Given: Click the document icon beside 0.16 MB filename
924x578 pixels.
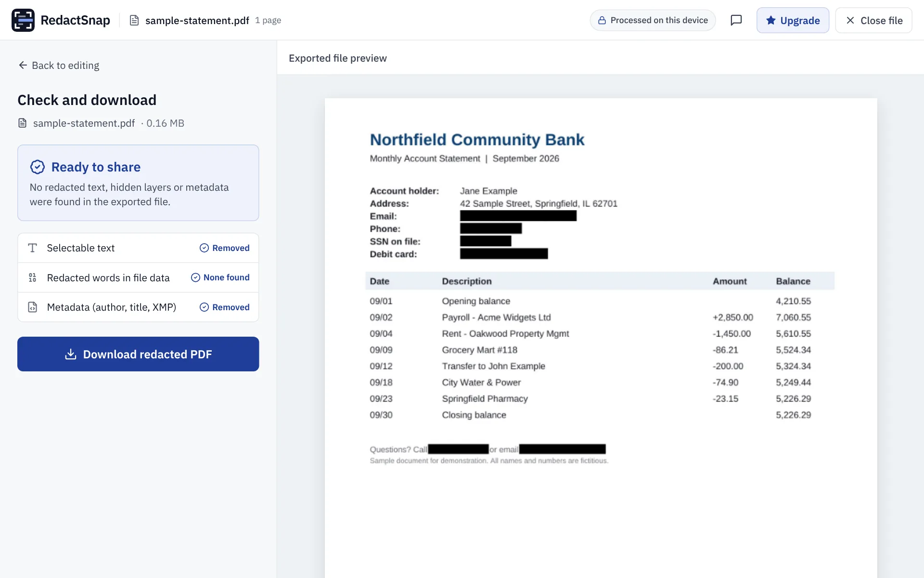Looking at the screenshot, I should (x=22, y=123).
